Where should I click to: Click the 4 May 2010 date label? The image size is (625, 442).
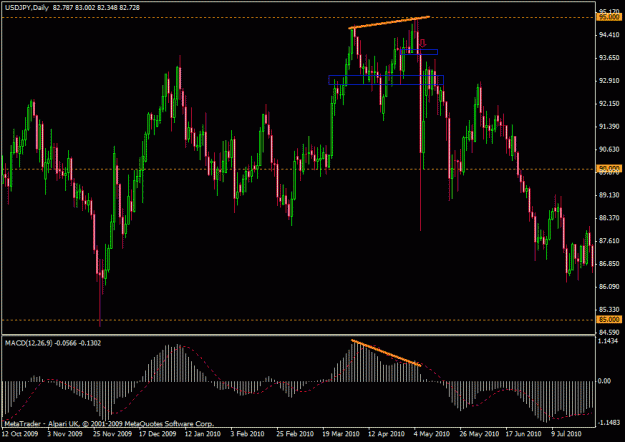(432, 434)
